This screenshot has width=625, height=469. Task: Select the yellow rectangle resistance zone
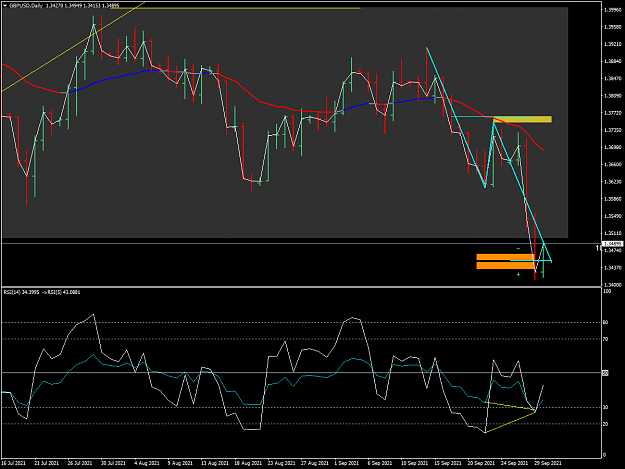click(523, 119)
